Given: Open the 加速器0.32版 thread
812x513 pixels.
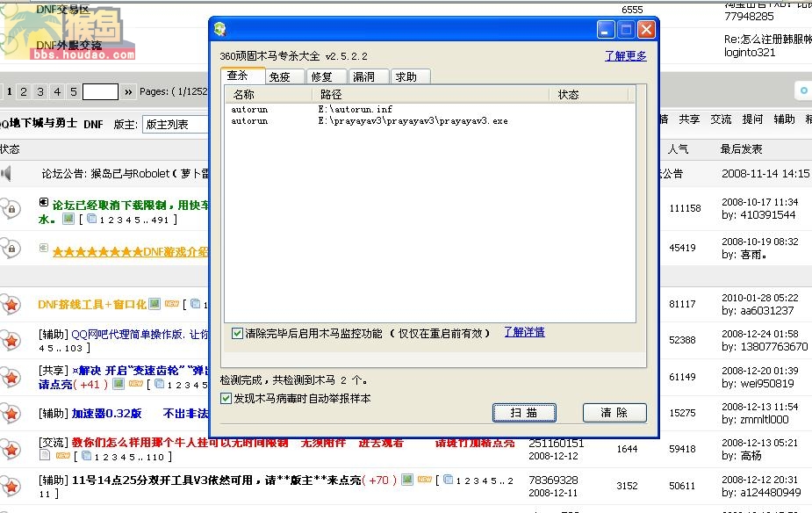Looking at the screenshot, I should click(107, 414).
